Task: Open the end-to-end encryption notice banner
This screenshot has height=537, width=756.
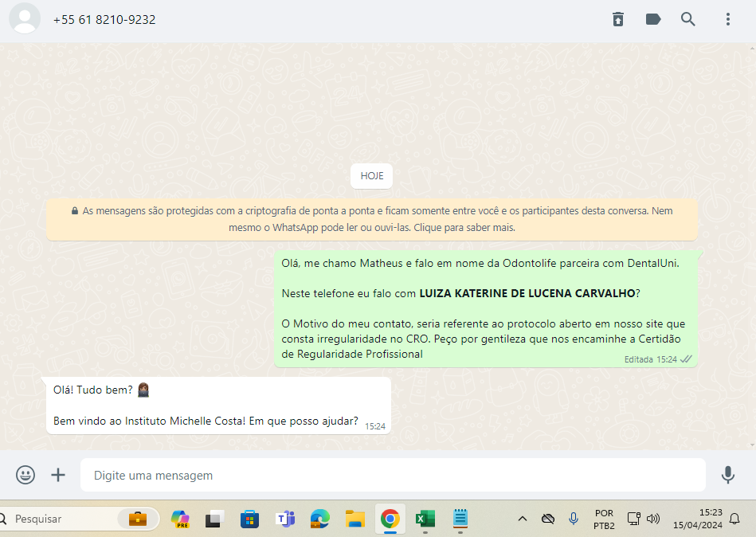Action: 372,219
